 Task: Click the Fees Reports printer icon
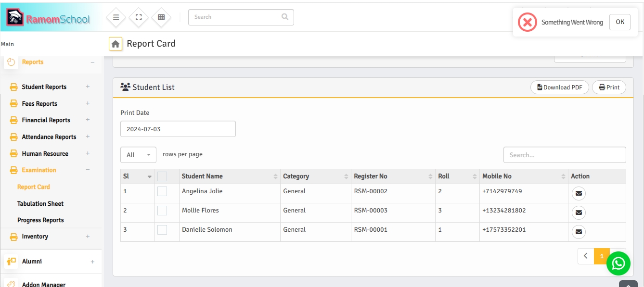[x=14, y=104]
